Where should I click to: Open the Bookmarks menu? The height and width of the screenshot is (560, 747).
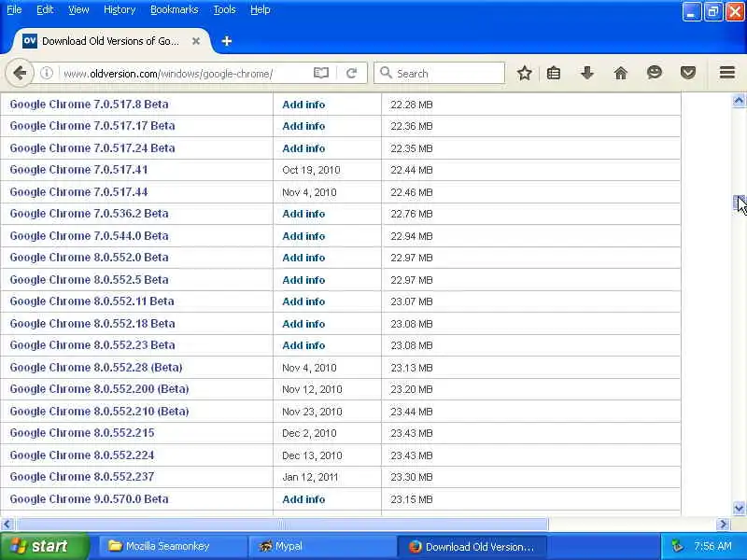pos(175,9)
